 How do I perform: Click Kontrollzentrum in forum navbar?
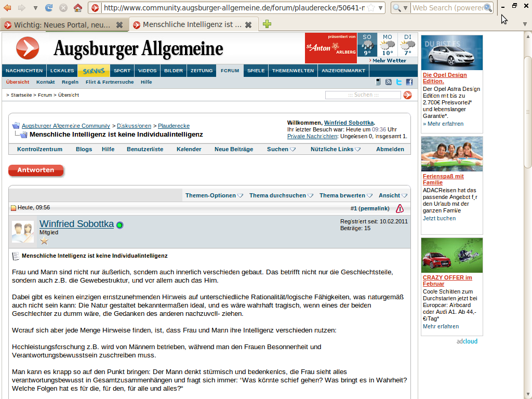click(x=39, y=149)
